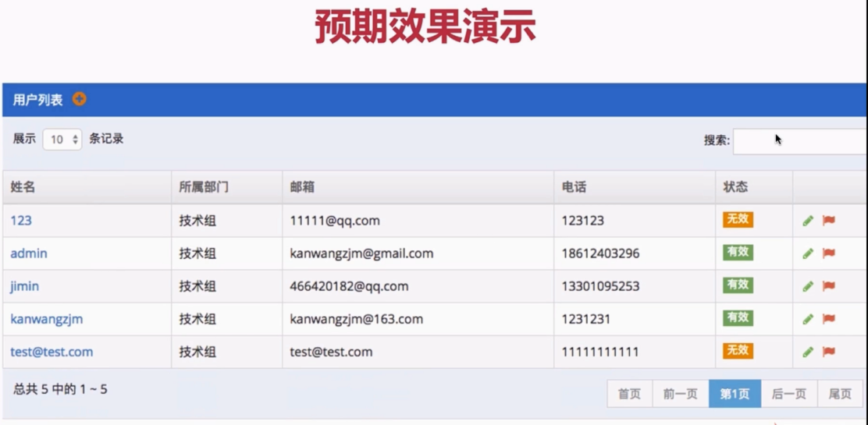Go to 前一页 previous page
Viewport: 868px width, 425px height.
pos(681,394)
